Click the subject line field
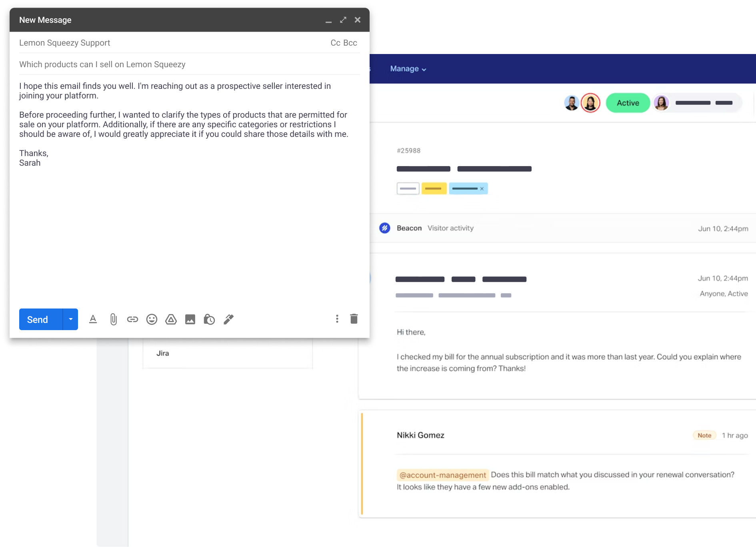Screen dimensions: 756x547 tap(189, 64)
